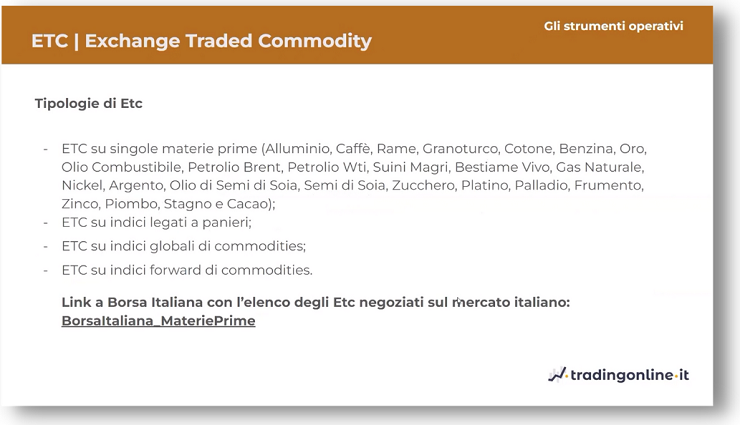Click the ETC su indici globali di commodities line
Screen dimensions: 740x425
pos(184,246)
